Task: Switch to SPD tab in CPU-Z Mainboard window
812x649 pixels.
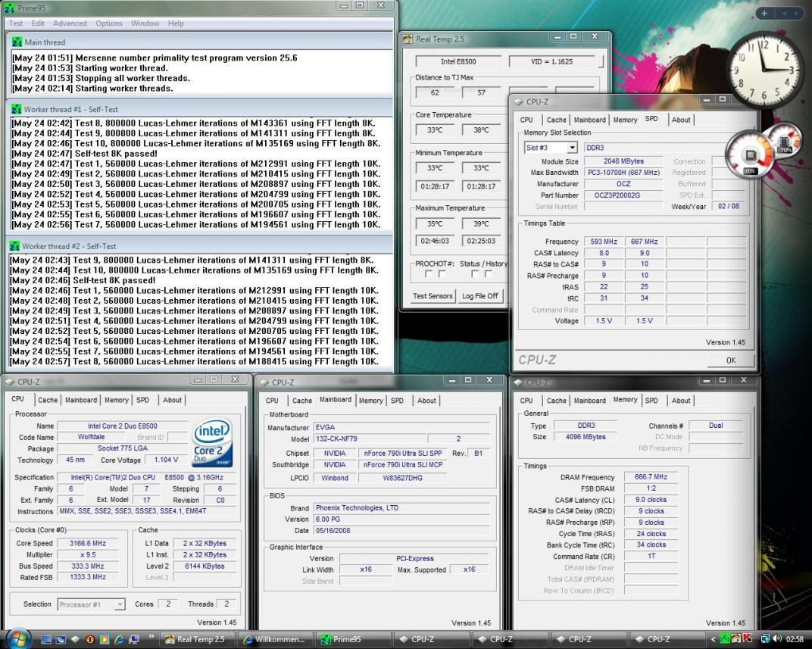Action: tap(397, 401)
